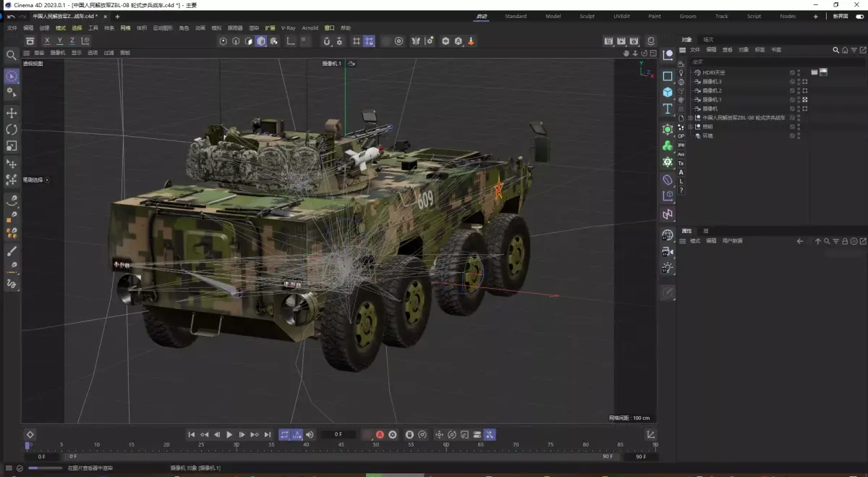Open the V-Ray menu
868x477 pixels.
289,28
